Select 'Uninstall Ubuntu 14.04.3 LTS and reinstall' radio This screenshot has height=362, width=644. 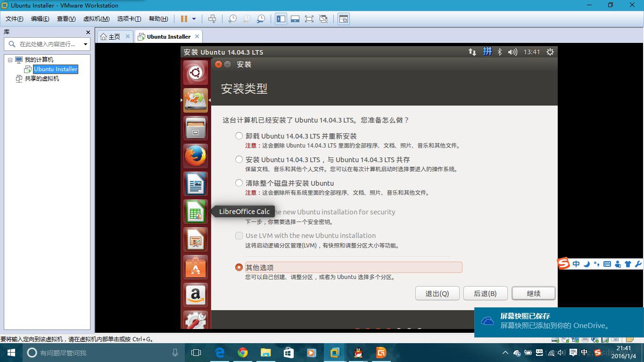click(x=239, y=136)
